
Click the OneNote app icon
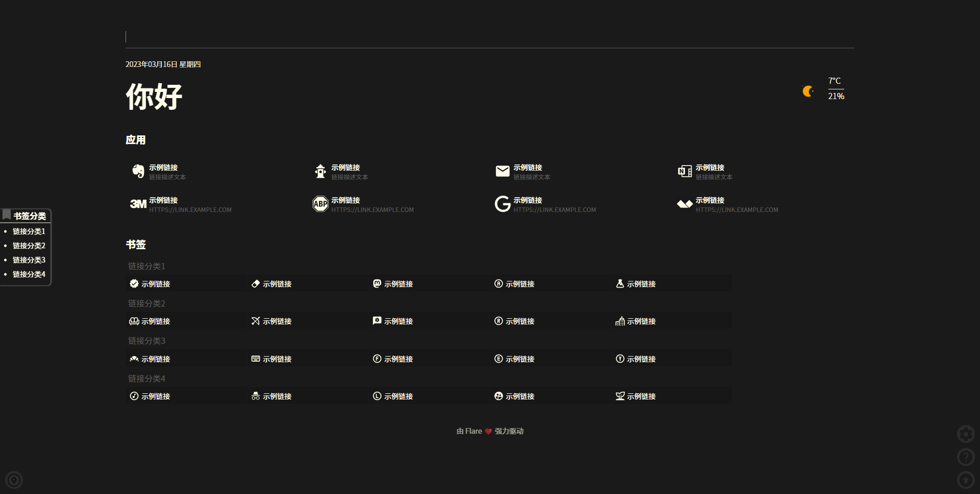coord(685,171)
